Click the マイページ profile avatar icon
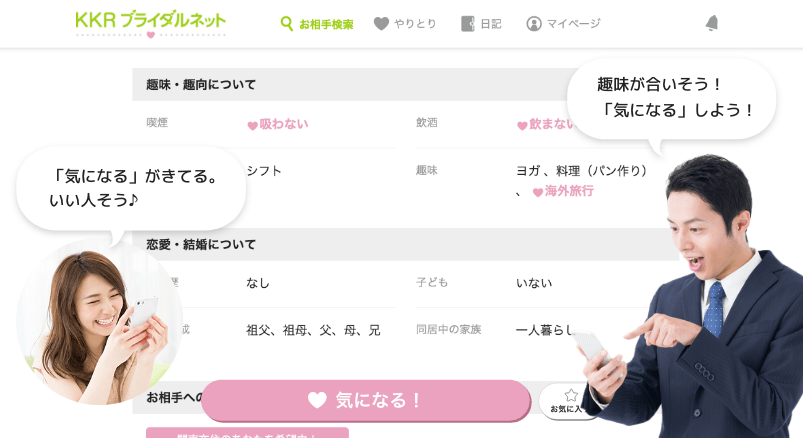 point(534,24)
